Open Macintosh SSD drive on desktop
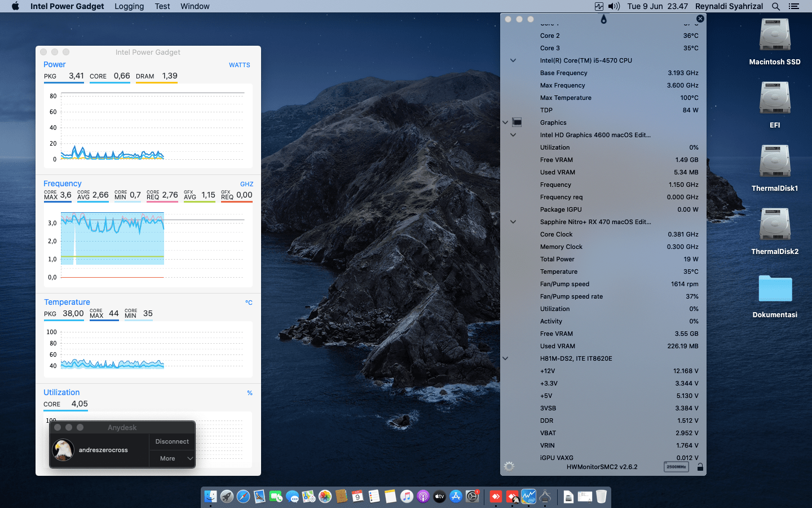 click(775, 36)
